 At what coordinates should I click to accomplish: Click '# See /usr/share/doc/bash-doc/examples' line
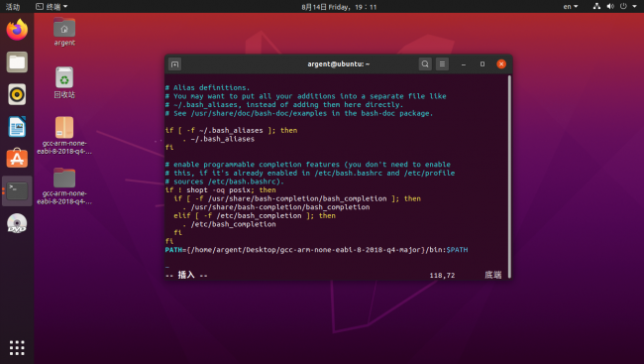[x=299, y=113]
